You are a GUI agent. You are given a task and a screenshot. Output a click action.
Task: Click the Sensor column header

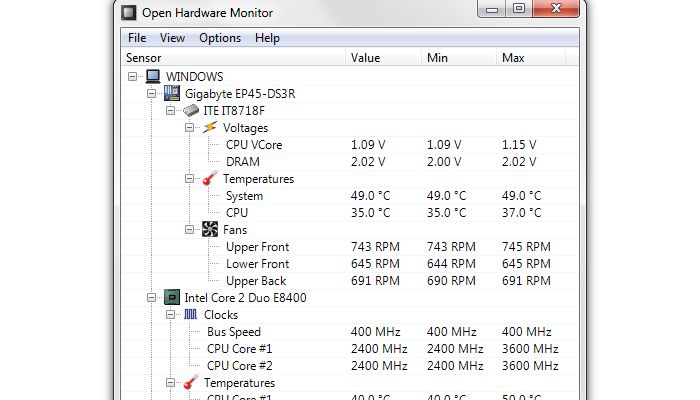coord(233,58)
